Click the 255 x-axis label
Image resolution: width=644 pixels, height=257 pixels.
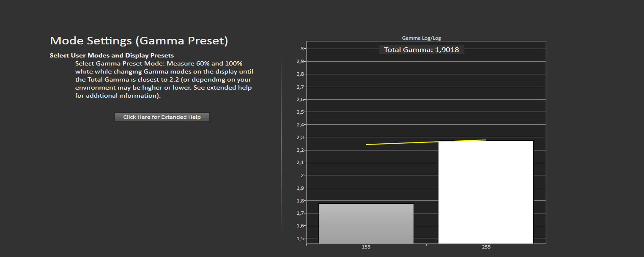[x=486, y=247]
